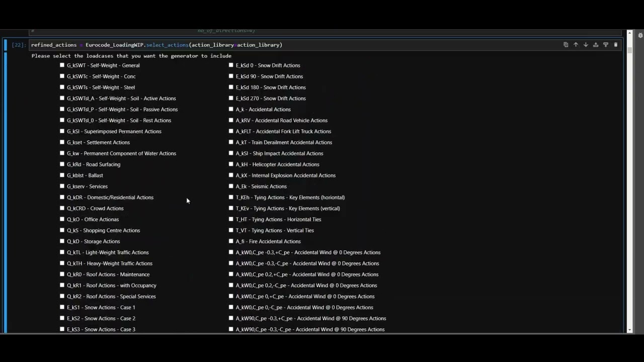The image size is (644, 362).
Task: Tick A_kSI Ship Impact Accidental checkbox
Action: [231, 153]
